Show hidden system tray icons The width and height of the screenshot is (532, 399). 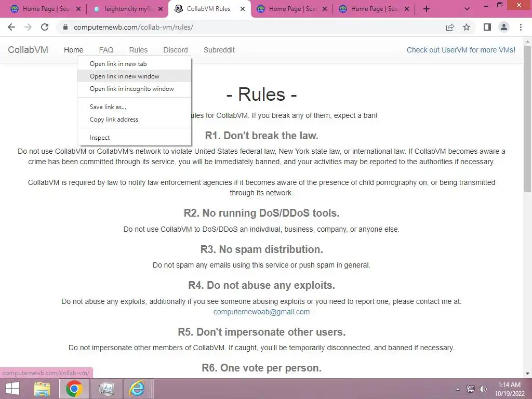[458, 389]
